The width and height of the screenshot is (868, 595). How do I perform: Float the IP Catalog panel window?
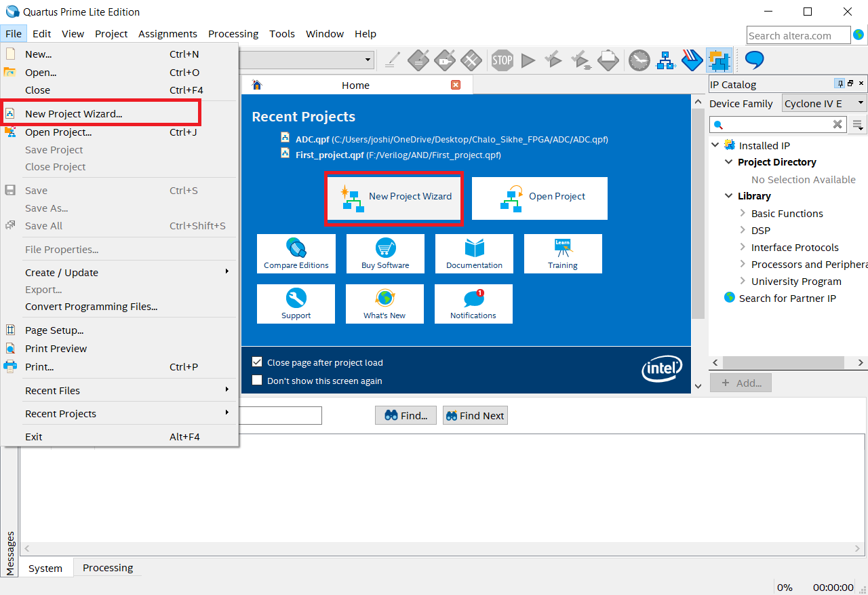(x=850, y=83)
